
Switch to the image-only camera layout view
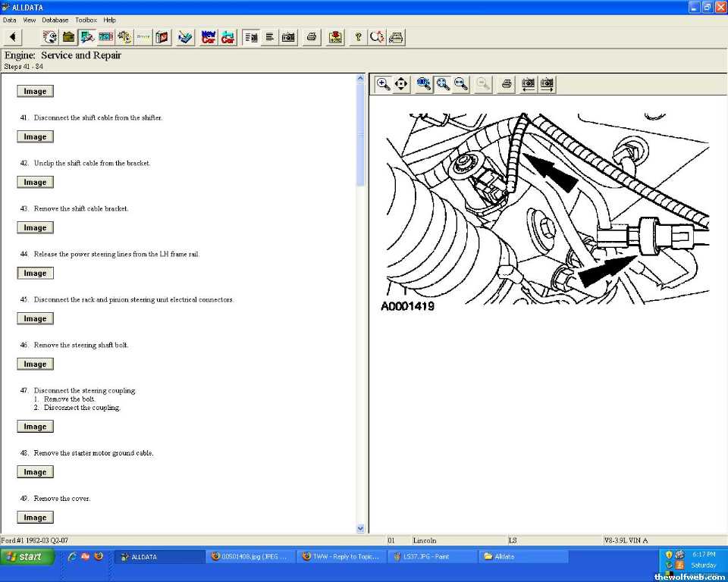(288, 36)
